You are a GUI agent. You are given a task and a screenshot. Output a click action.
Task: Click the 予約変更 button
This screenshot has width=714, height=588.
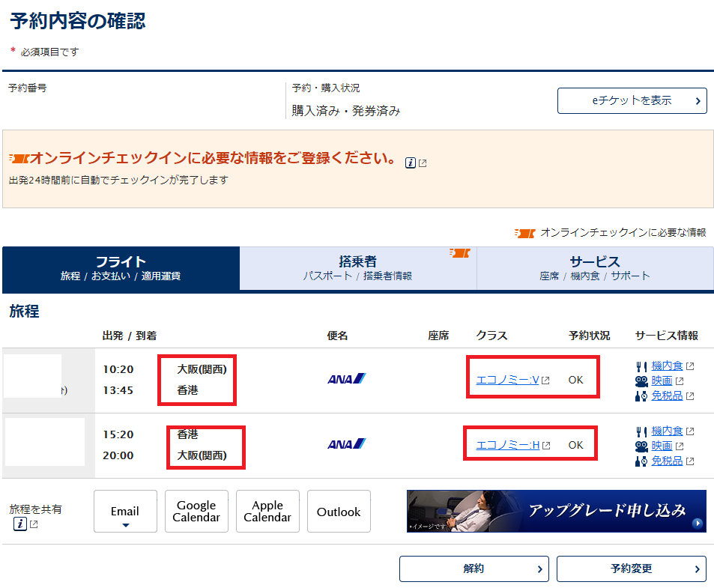(x=631, y=569)
